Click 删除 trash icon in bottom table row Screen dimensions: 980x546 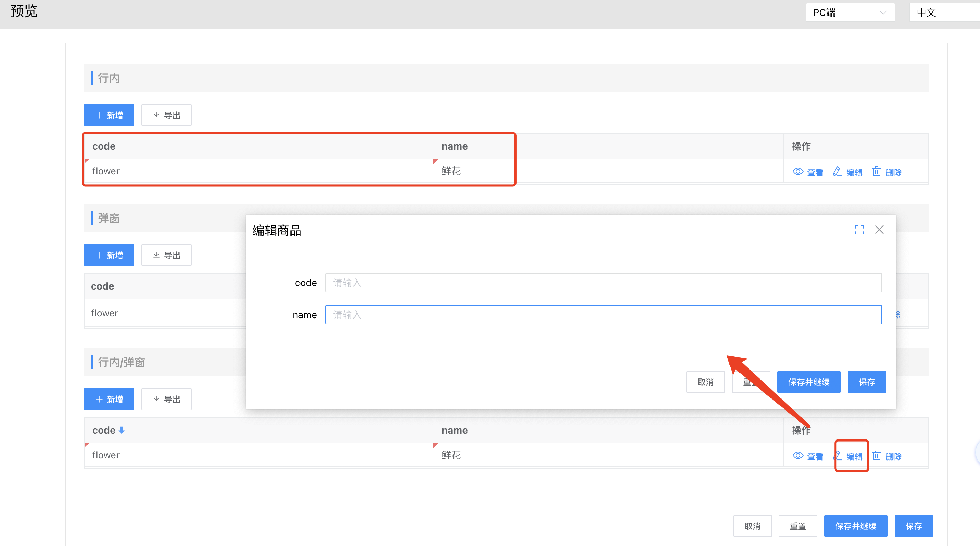(877, 455)
